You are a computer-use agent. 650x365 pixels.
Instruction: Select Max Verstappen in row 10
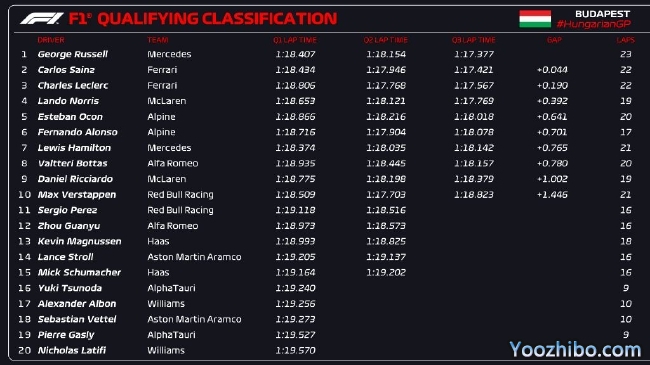(x=77, y=195)
